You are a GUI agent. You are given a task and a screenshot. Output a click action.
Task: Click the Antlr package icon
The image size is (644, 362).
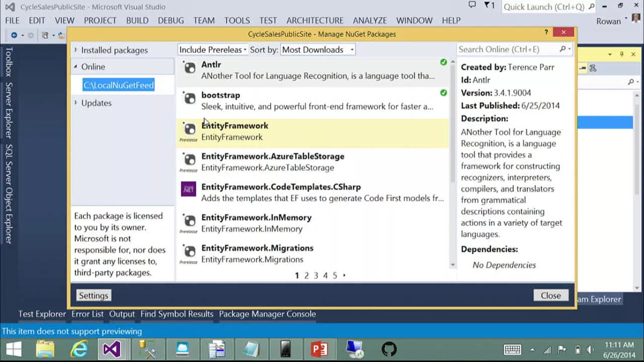click(189, 67)
